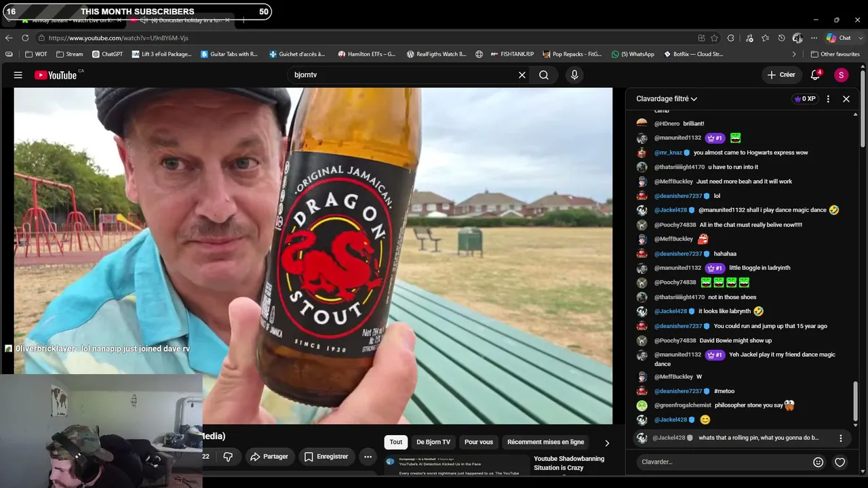The image size is (868, 488).
Task: Open the Guichet d'accès bookmark
Action: coord(297,54)
